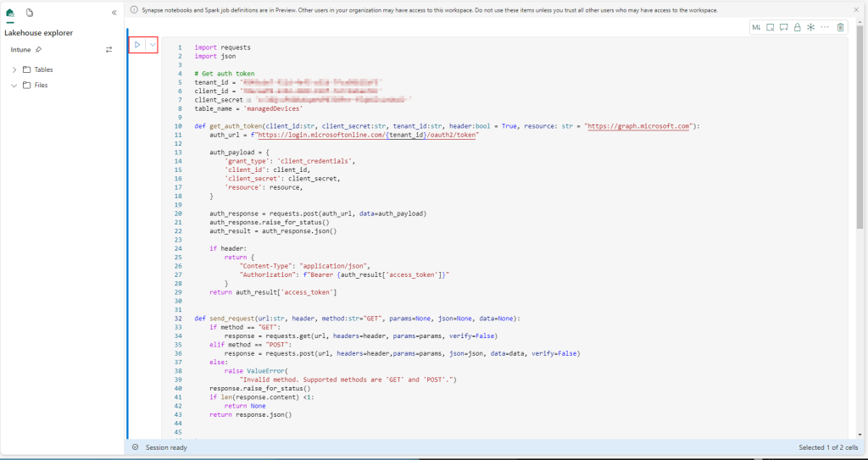
Task: Click the switch lakehouse arrows icon
Action: pyautogui.click(x=108, y=50)
